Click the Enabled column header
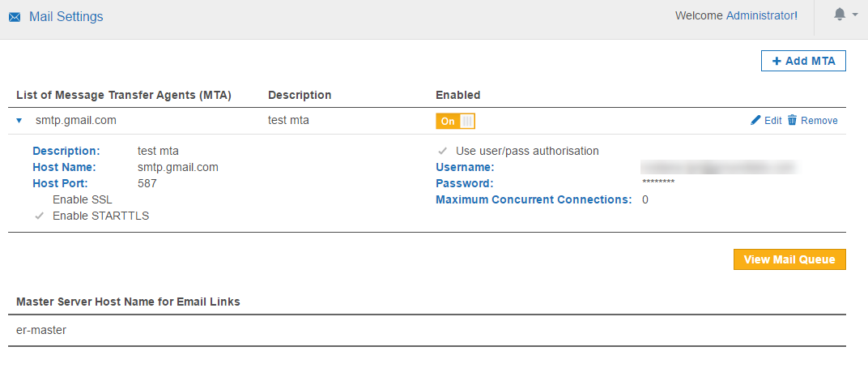This screenshot has width=868, height=381. click(457, 95)
